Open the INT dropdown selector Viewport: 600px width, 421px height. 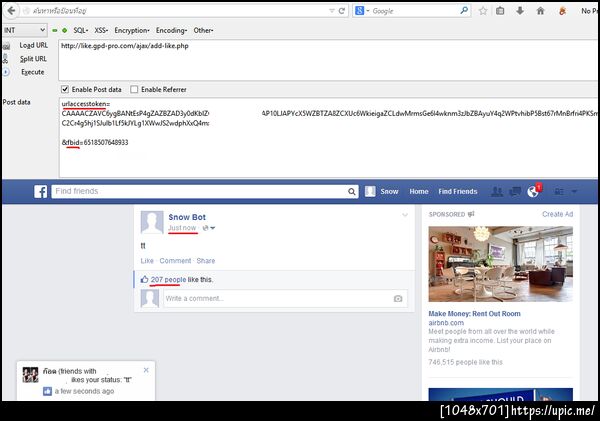[24, 30]
